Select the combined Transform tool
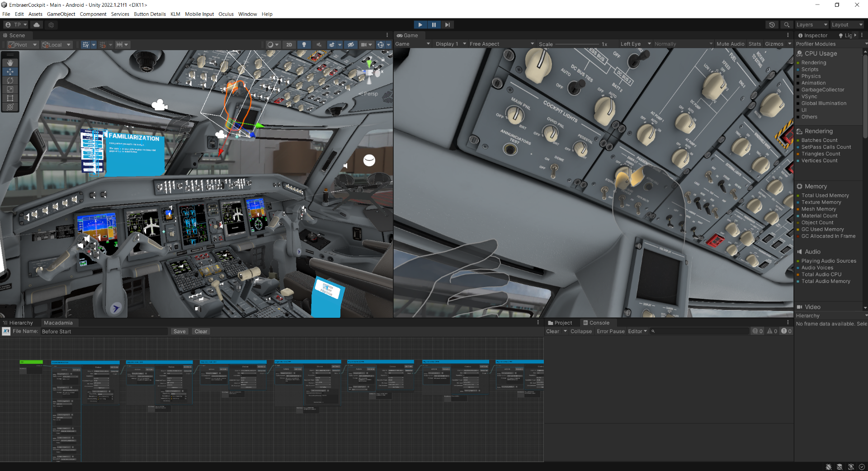Image resolution: width=868 pixels, height=471 pixels. point(10,107)
